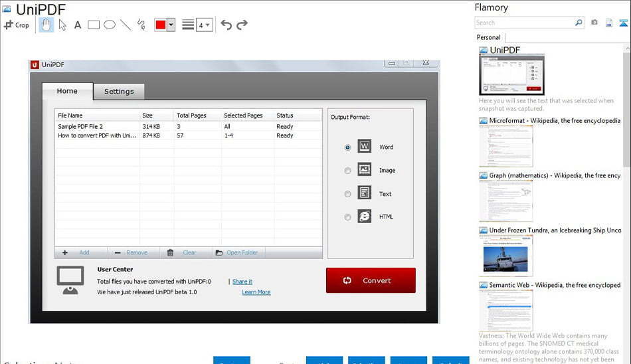Select the text annotation tool A
The image size is (631, 364).
78,25
